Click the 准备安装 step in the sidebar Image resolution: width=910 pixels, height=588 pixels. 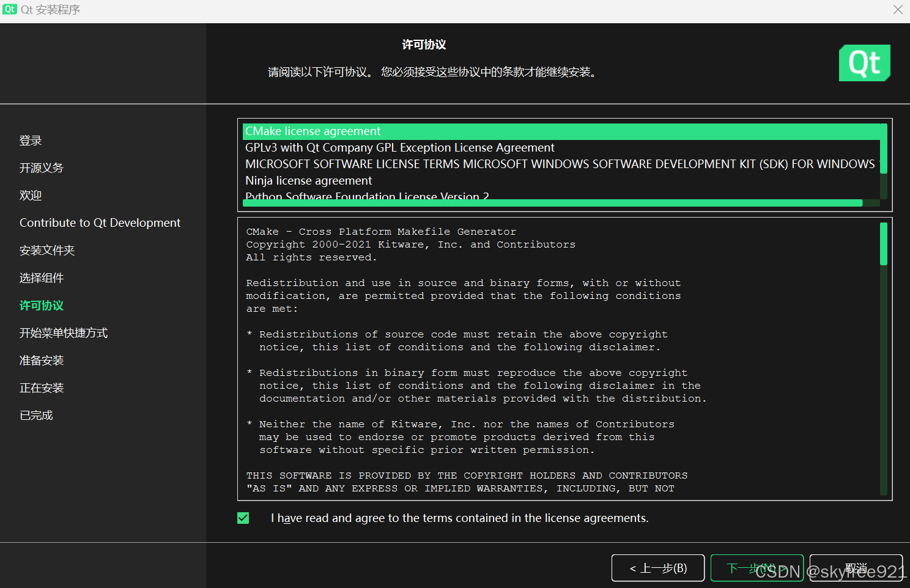(x=42, y=361)
